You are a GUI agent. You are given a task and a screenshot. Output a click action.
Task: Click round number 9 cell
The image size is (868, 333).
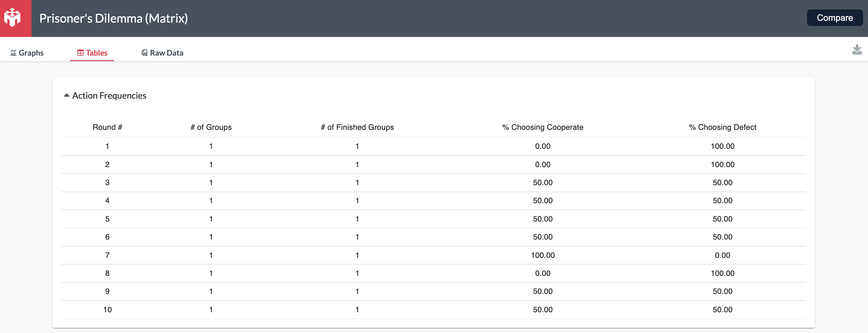(x=107, y=291)
